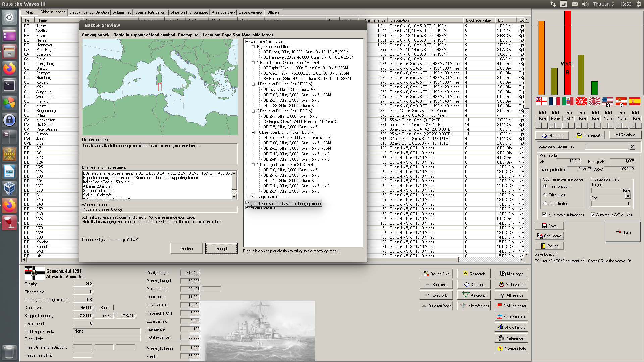Click the French tricolor flag

(x=554, y=101)
